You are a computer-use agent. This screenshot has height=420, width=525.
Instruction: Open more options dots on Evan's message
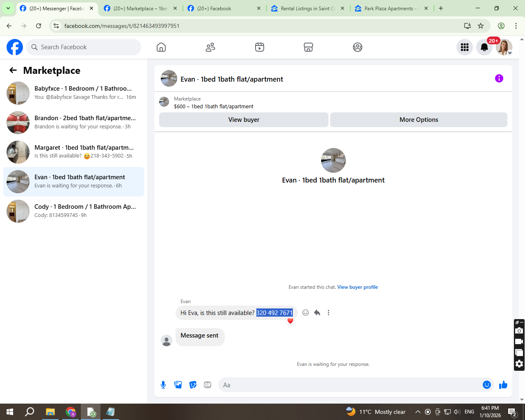tap(329, 313)
